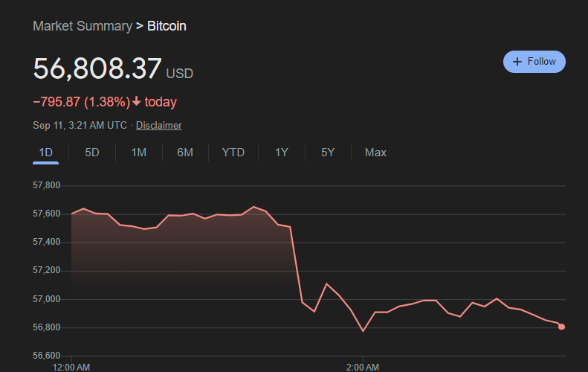Click the 57,000 price axis label
The image size is (588, 372).
[48, 299]
